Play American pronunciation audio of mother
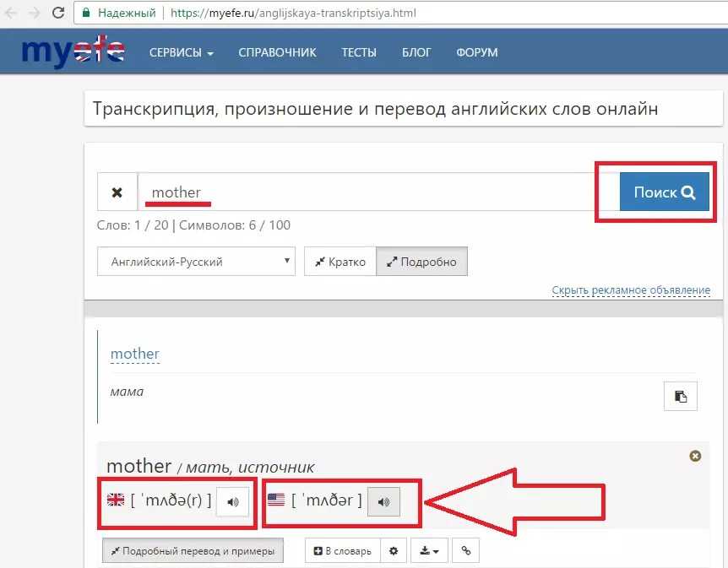 point(383,502)
